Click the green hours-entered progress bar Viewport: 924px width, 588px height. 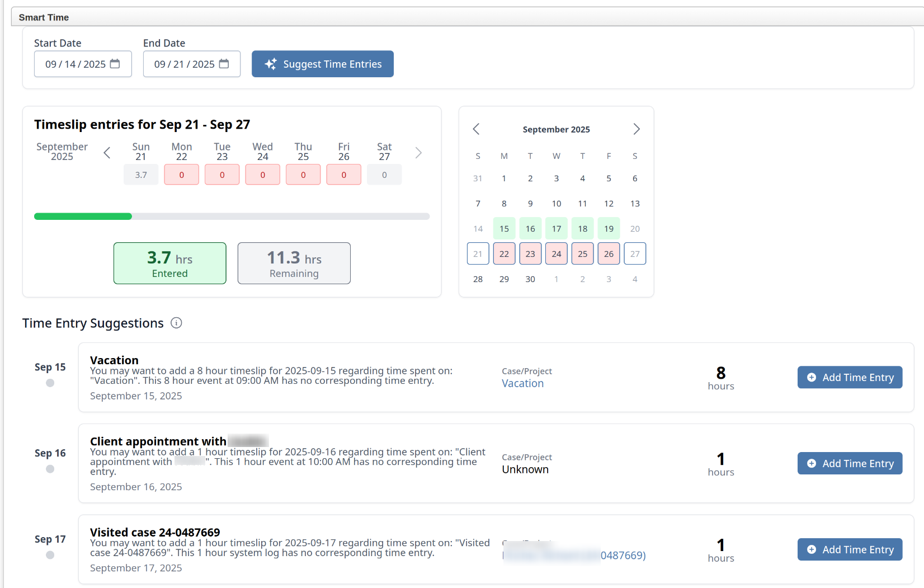click(83, 216)
